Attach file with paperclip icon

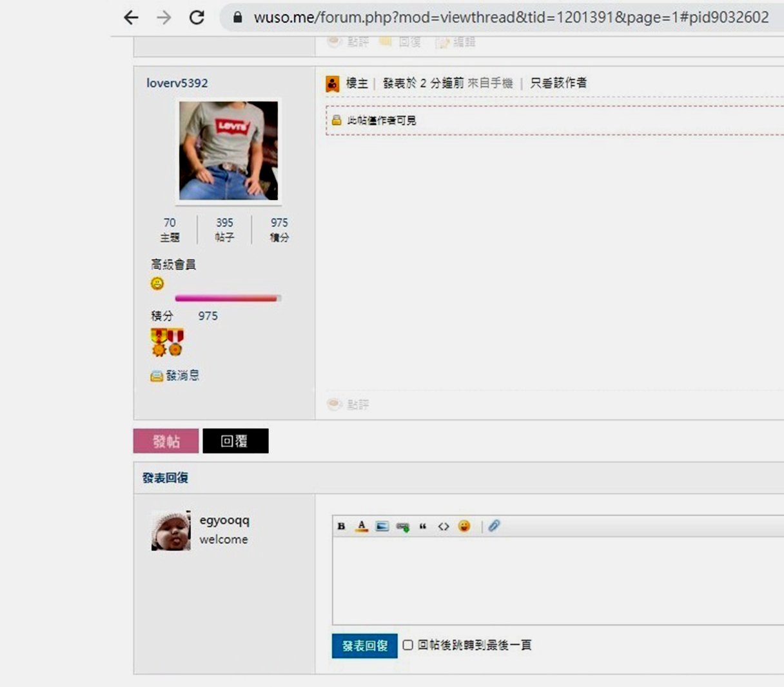tap(494, 526)
